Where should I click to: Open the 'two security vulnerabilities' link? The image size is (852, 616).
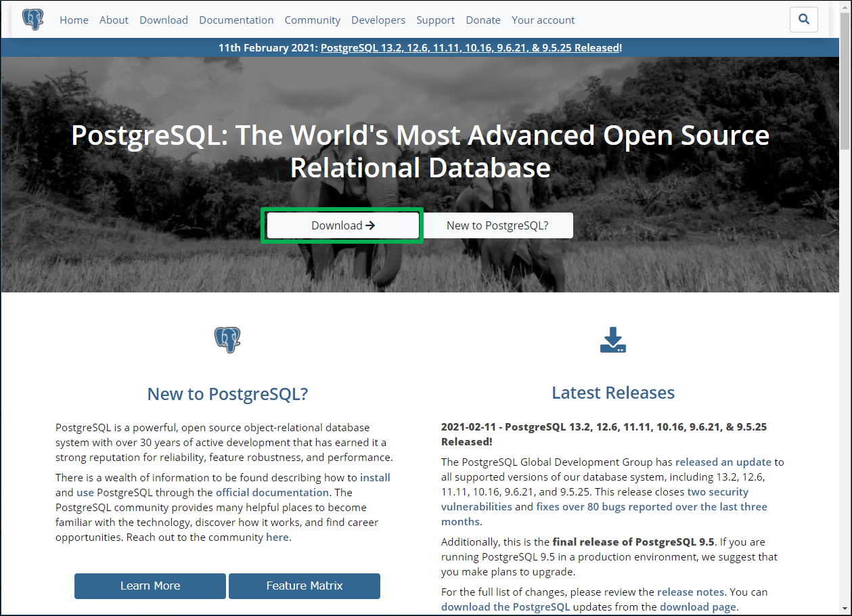(x=595, y=499)
